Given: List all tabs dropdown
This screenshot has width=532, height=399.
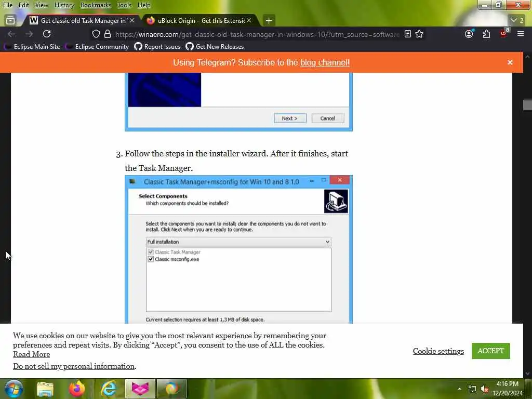Looking at the screenshot, I should pos(517,20).
